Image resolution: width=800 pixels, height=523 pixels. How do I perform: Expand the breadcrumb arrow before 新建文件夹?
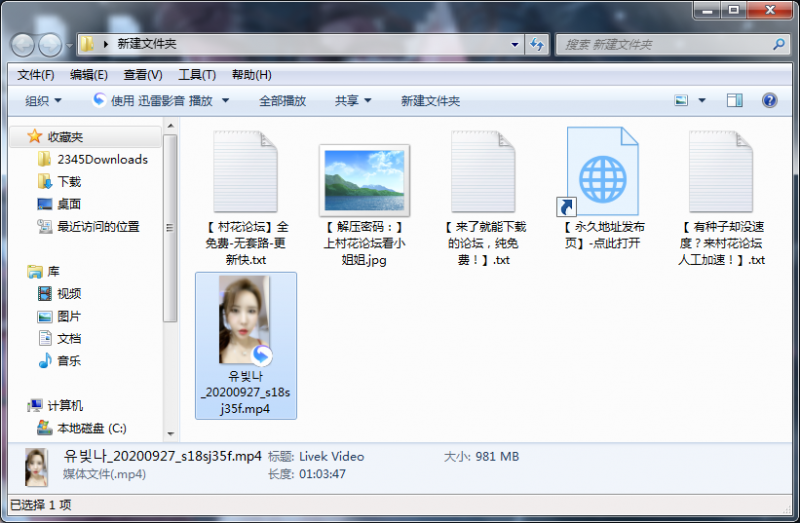106,44
